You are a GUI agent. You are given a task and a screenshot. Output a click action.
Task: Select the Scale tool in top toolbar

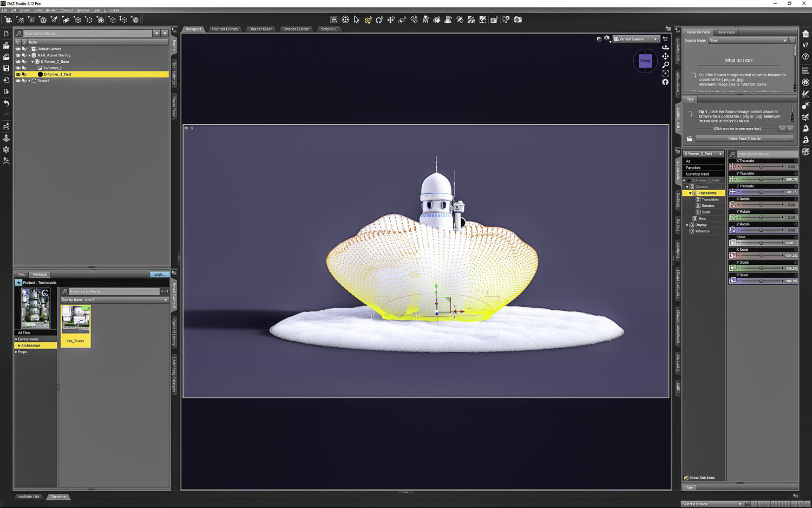tap(402, 20)
